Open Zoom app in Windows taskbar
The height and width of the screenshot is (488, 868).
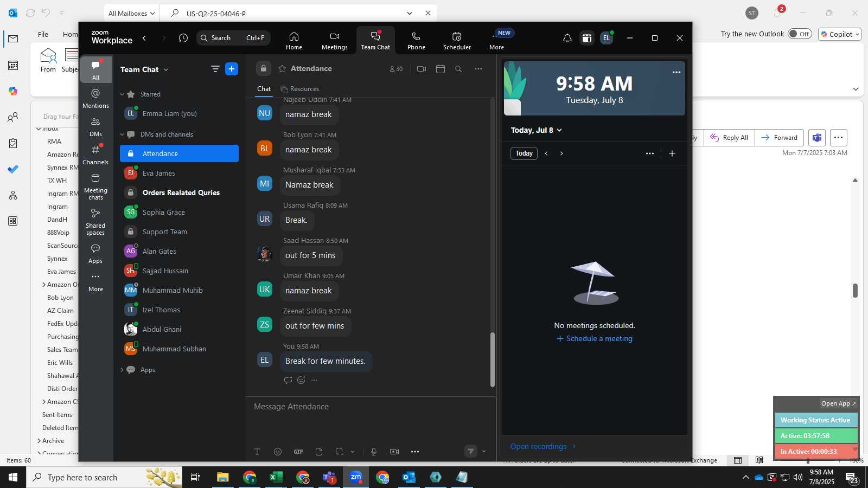(x=356, y=477)
